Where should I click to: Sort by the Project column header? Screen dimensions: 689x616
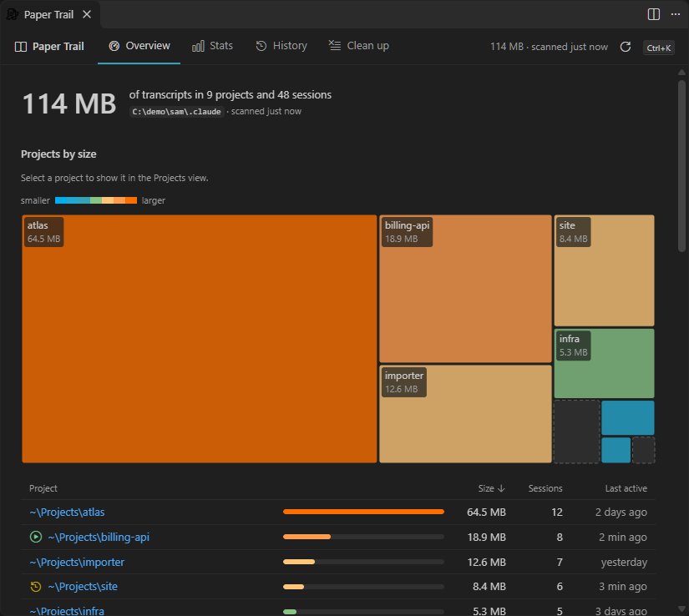click(43, 488)
